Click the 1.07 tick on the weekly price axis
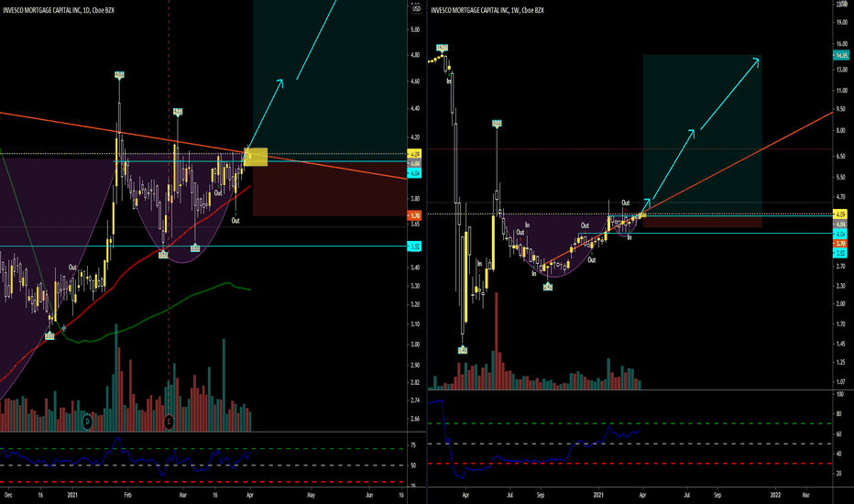854x504 pixels. click(841, 382)
